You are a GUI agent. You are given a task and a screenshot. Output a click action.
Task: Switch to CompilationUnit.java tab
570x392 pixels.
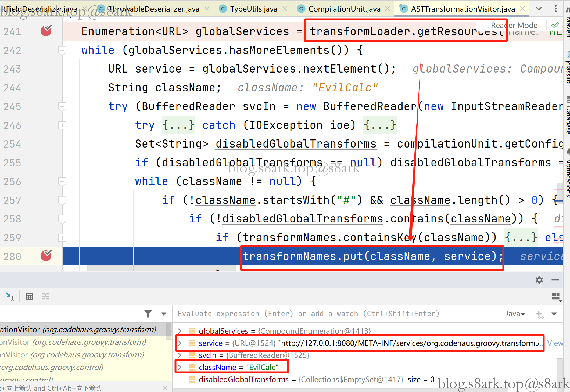click(344, 9)
